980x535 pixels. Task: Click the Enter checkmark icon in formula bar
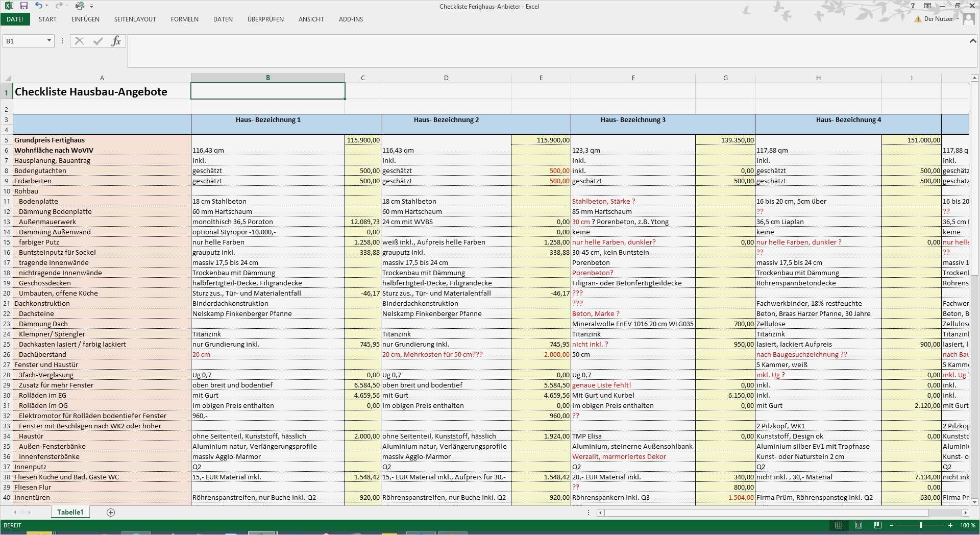[x=97, y=41]
